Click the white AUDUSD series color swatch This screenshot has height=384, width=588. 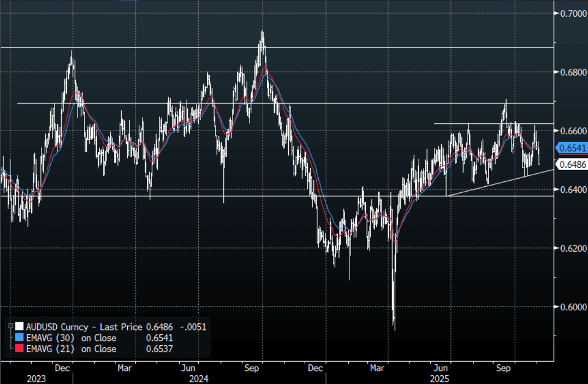pos(20,327)
